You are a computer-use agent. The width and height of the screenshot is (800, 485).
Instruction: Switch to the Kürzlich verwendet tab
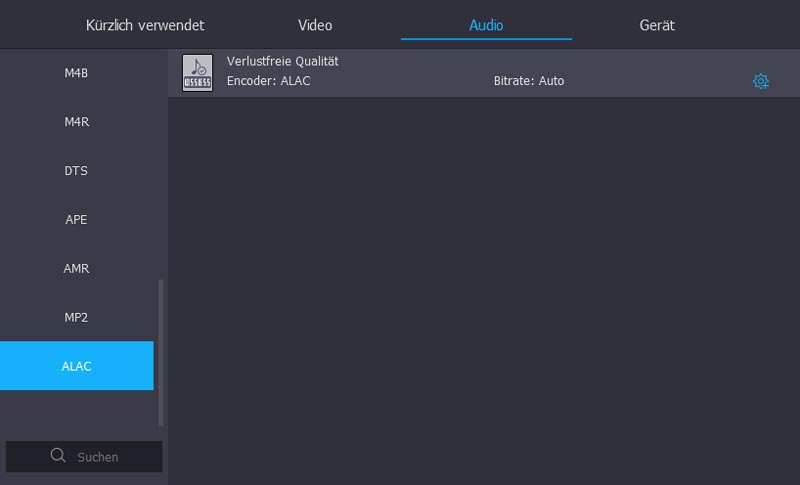145,25
